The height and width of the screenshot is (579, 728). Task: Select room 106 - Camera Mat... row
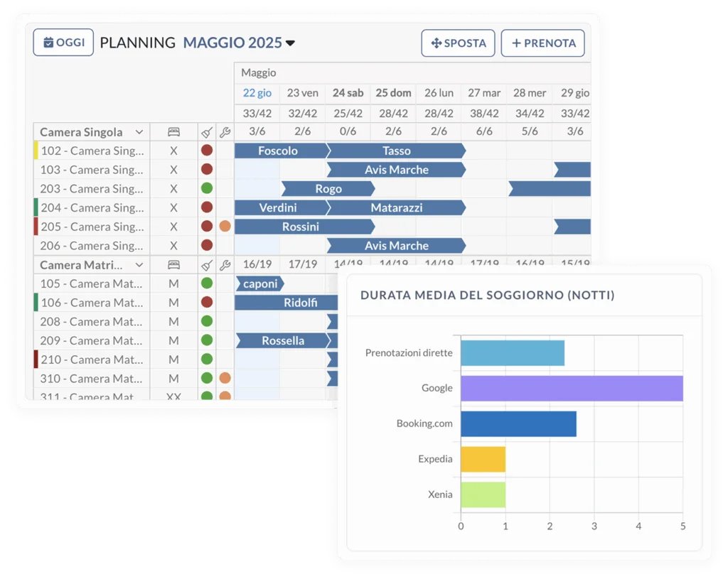click(x=92, y=303)
